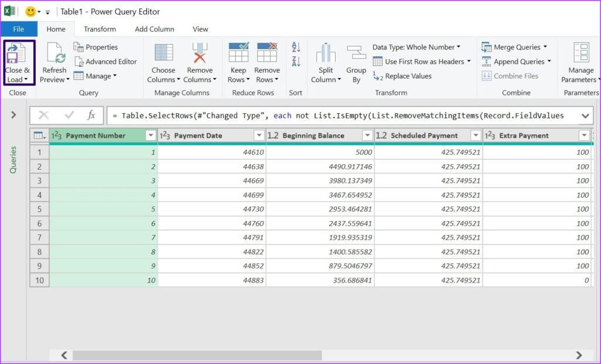The height and width of the screenshot is (364, 601).
Task: Click the Close & Load icon
Action: 16,53
